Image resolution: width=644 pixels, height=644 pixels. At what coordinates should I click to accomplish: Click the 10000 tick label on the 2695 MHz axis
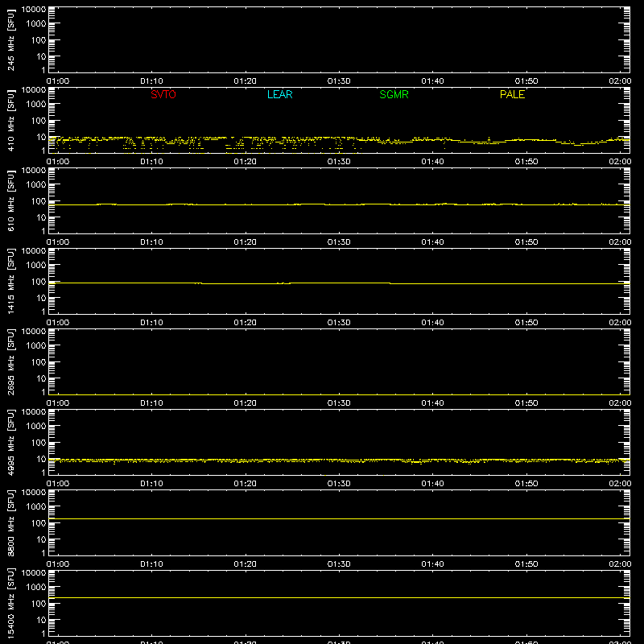click(x=34, y=332)
